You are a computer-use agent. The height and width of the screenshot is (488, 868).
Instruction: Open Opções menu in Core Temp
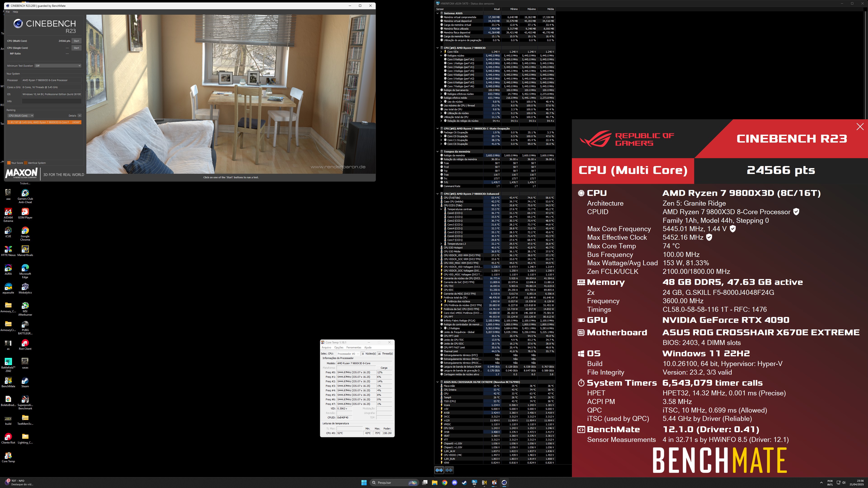click(339, 347)
